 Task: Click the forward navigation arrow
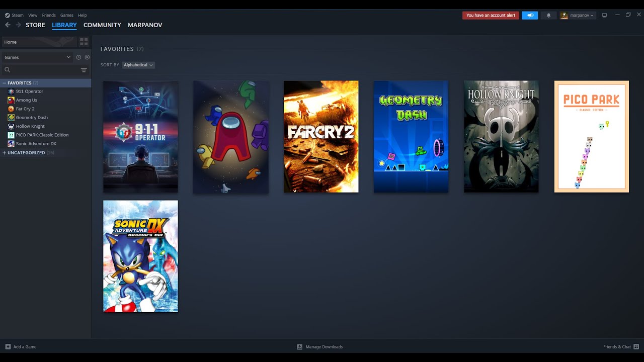(18, 25)
